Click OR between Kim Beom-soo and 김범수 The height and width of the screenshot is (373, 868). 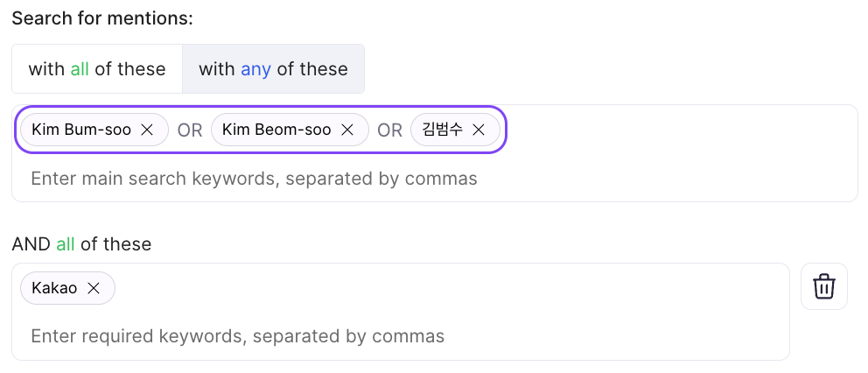pyautogui.click(x=389, y=130)
